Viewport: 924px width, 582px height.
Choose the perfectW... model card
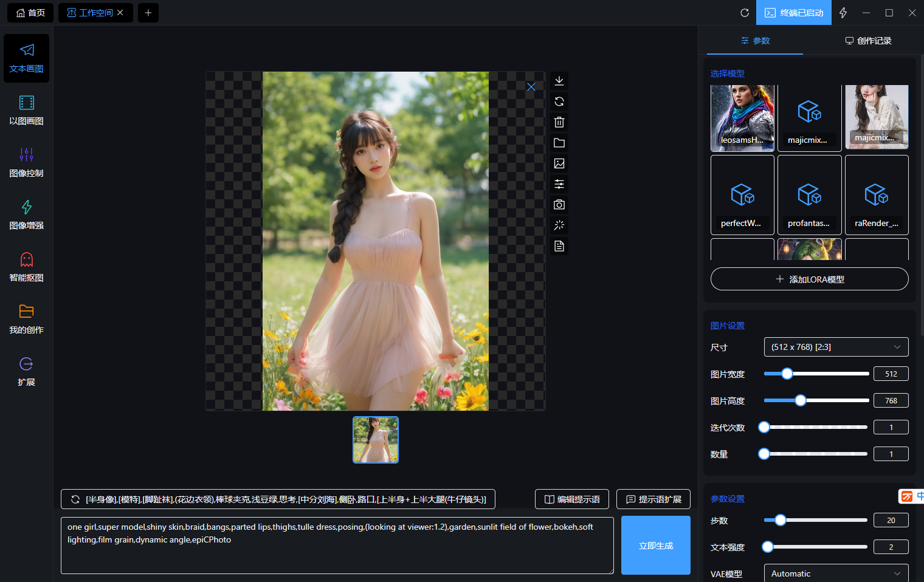pyautogui.click(x=742, y=195)
